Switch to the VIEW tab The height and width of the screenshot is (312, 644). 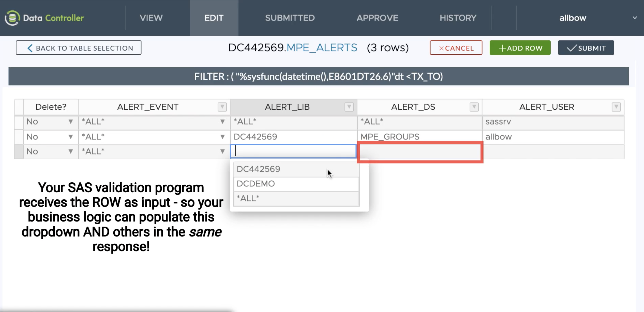pyautogui.click(x=151, y=18)
